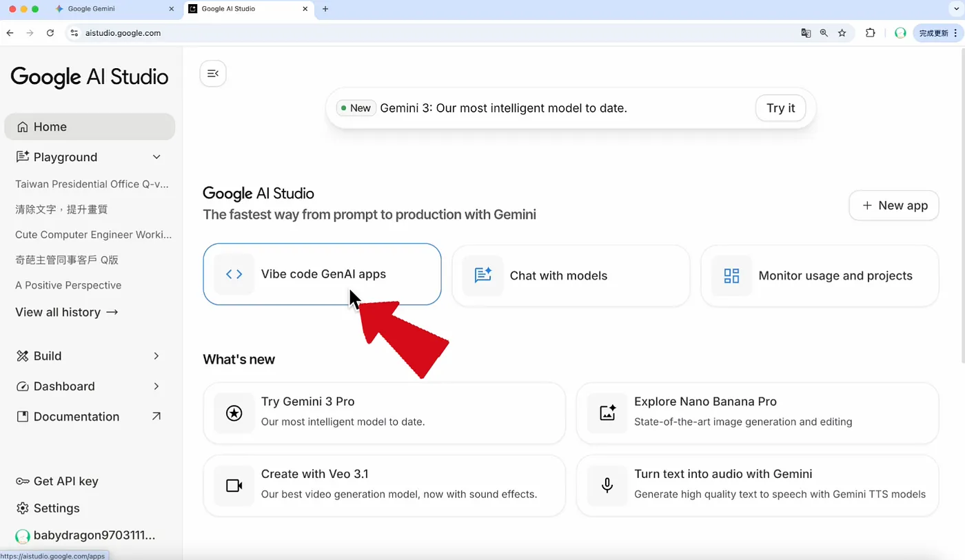Click the text-to-audio microphone icon
The width and height of the screenshot is (965, 560).
(607, 486)
